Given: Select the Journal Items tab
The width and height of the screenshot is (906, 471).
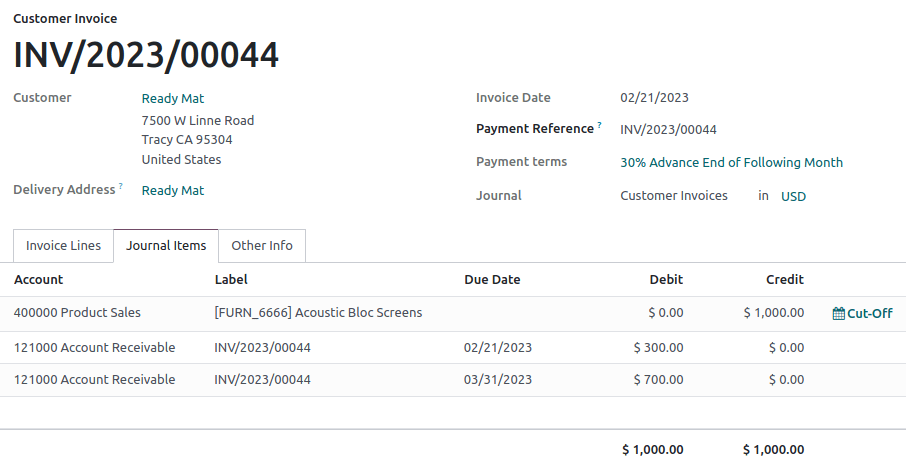Looking at the screenshot, I should point(166,246).
